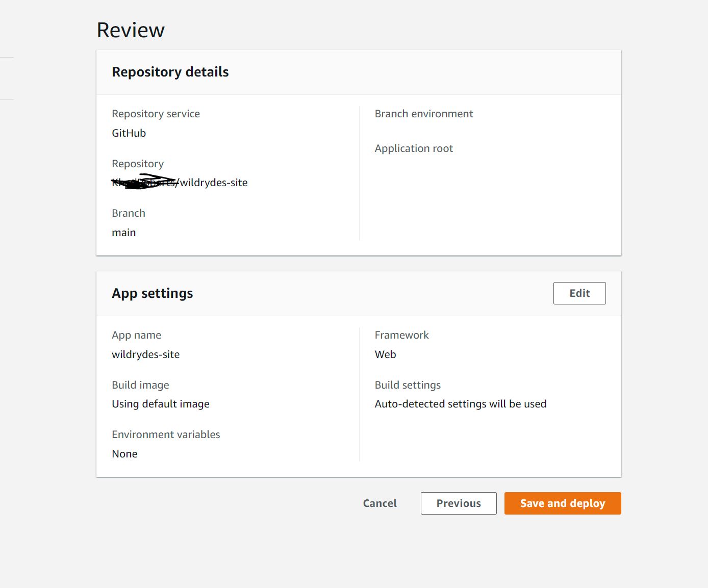Edit the App settings section

pyautogui.click(x=579, y=293)
